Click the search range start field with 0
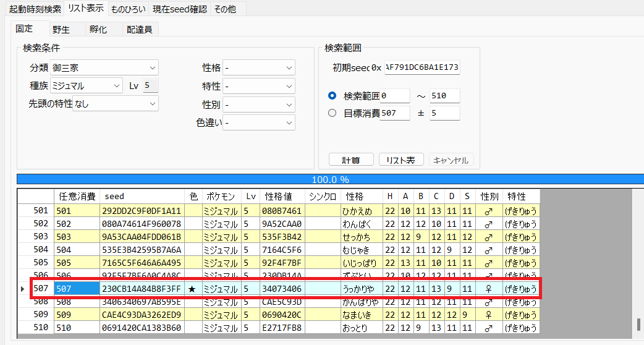 point(395,96)
